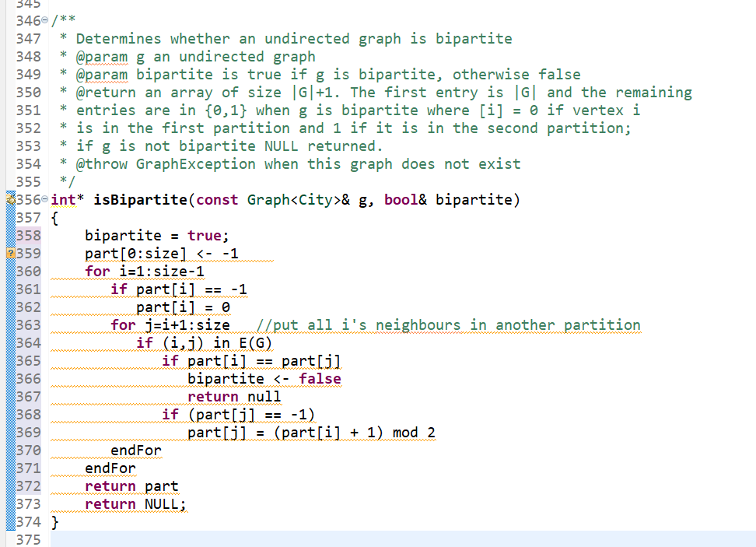Click the Graph<City> parameter type
The image size is (756, 547).
pos(294,199)
